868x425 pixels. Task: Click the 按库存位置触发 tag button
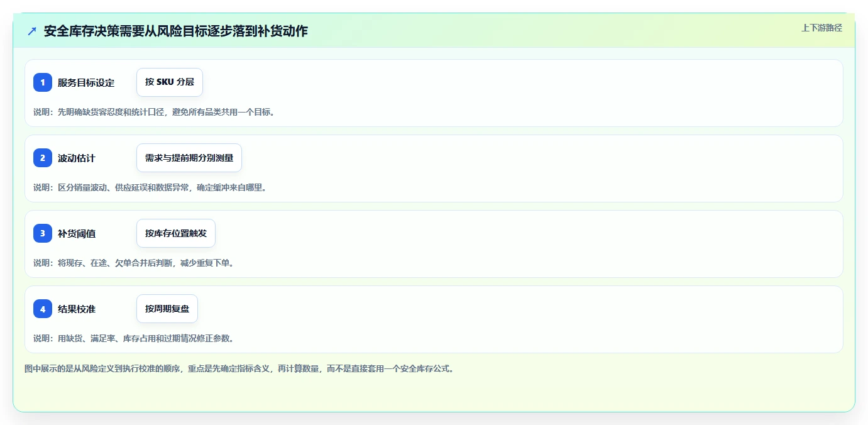point(176,233)
